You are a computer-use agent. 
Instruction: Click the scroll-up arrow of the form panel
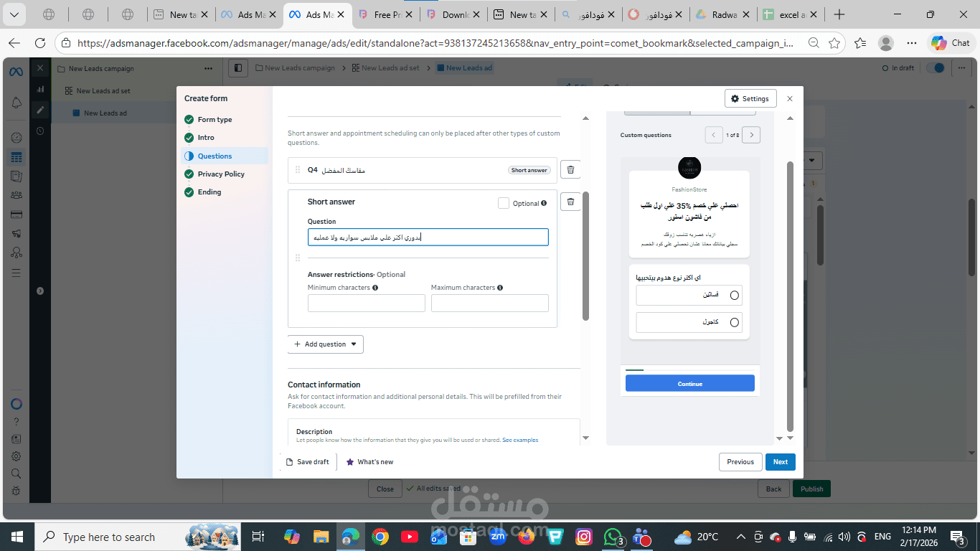pos(585,118)
